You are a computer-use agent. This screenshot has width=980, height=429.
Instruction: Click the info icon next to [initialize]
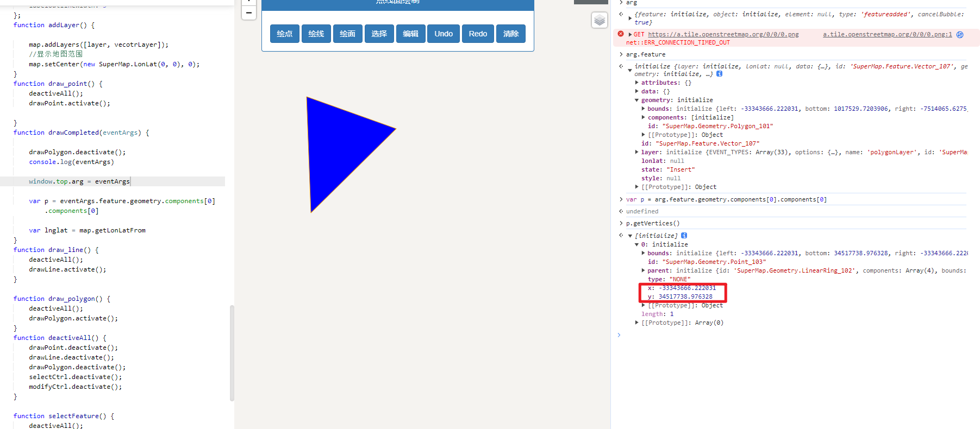pyautogui.click(x=684, y=236)
